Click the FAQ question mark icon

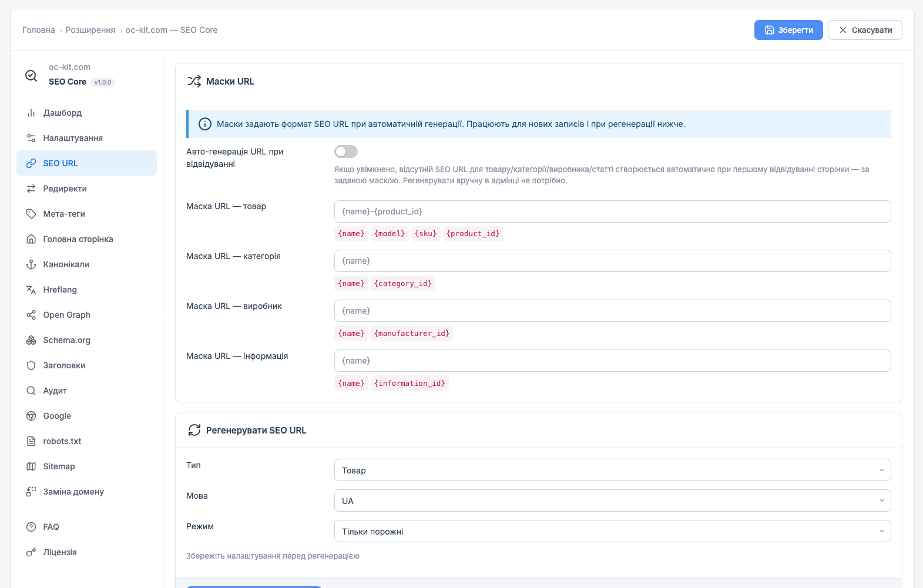(31, 527)
